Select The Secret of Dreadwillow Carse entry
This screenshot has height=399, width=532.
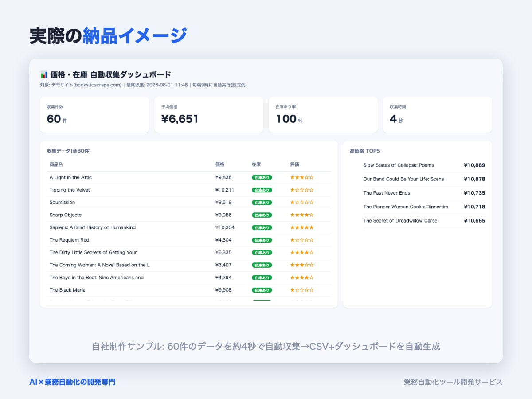(400, 221)
